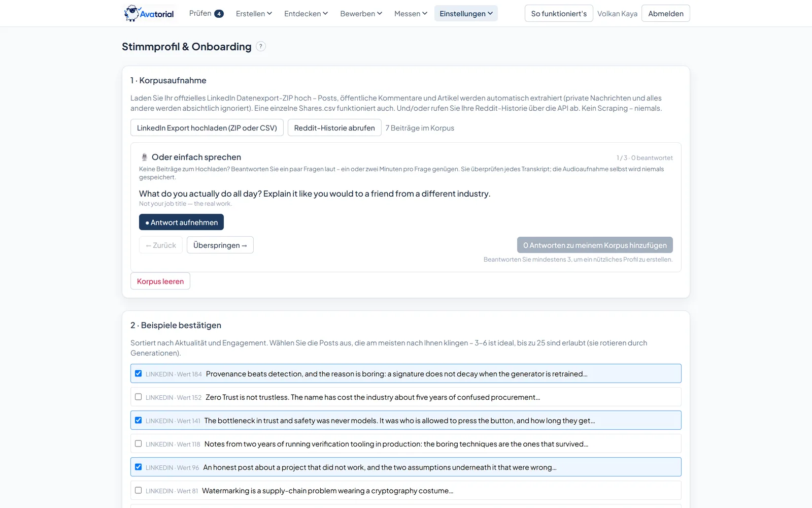Click the 'Wert 152' post label

pyautogui.click(x=189, y=398)
